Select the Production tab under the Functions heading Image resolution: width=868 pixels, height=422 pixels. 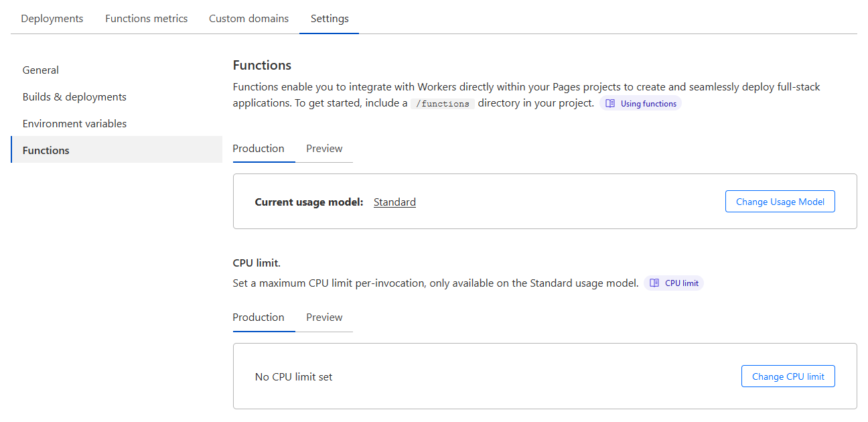259,149
